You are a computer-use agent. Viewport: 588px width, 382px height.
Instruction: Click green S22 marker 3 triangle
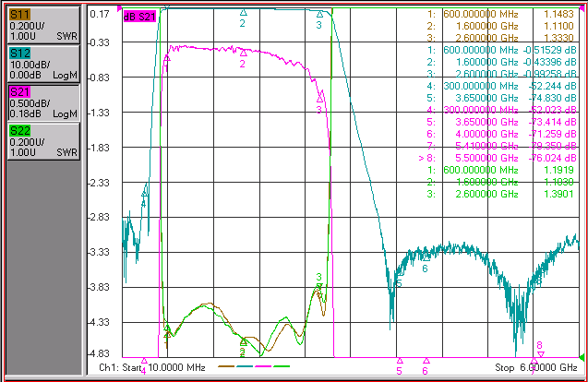point(318,287)
